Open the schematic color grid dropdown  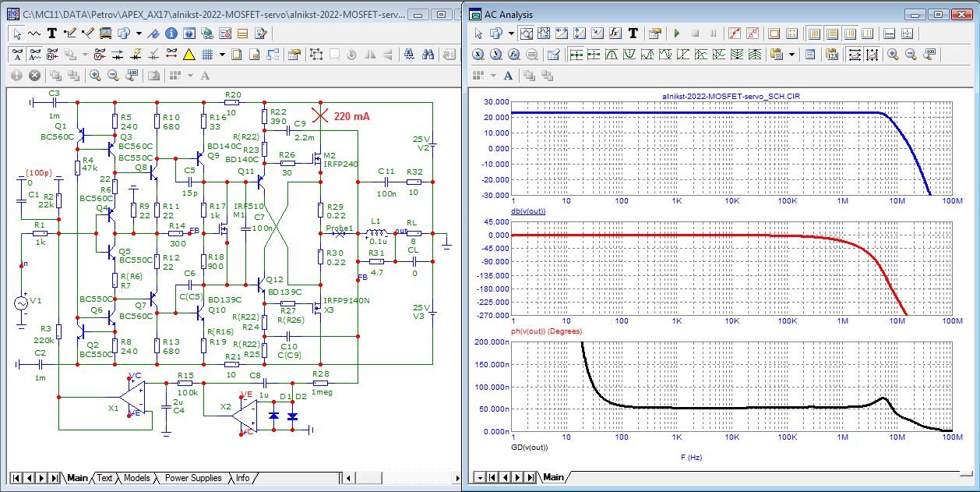pyautogui.click(x=190, y=76)
